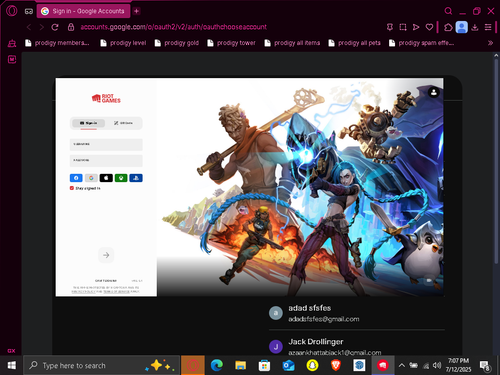This screenshot has width=500, height=375.
Task: Click the site security lock icon
Action: (71, 27)
